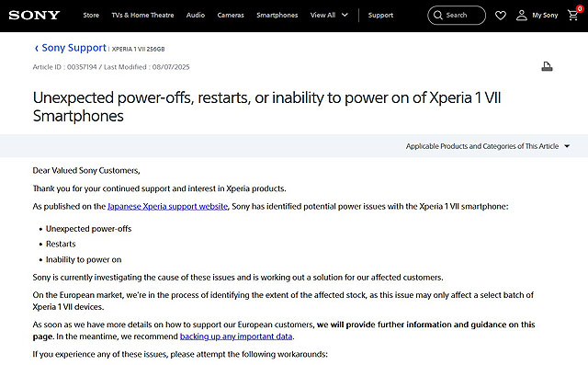Open the TVs & Home Theatre menu

(x=142, y=16)
